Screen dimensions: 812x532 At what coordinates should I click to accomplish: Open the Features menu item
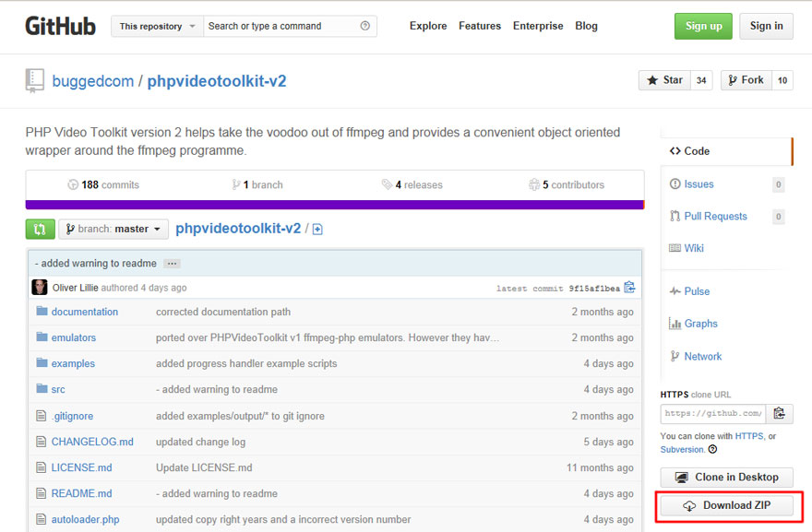[480, 26]
